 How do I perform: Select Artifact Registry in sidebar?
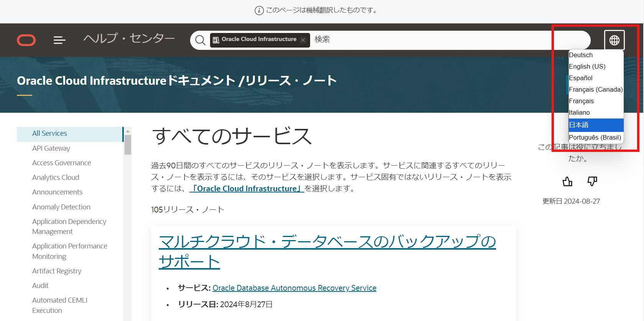(57, 271)
